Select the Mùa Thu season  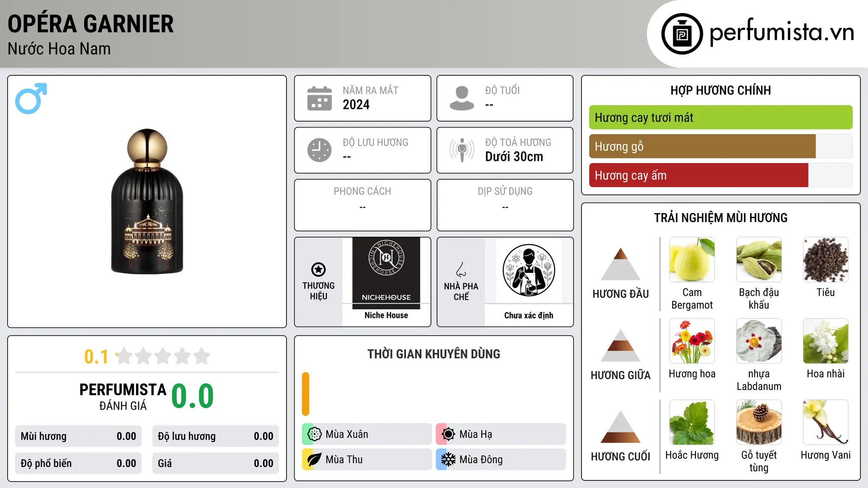tap(367, 460)
